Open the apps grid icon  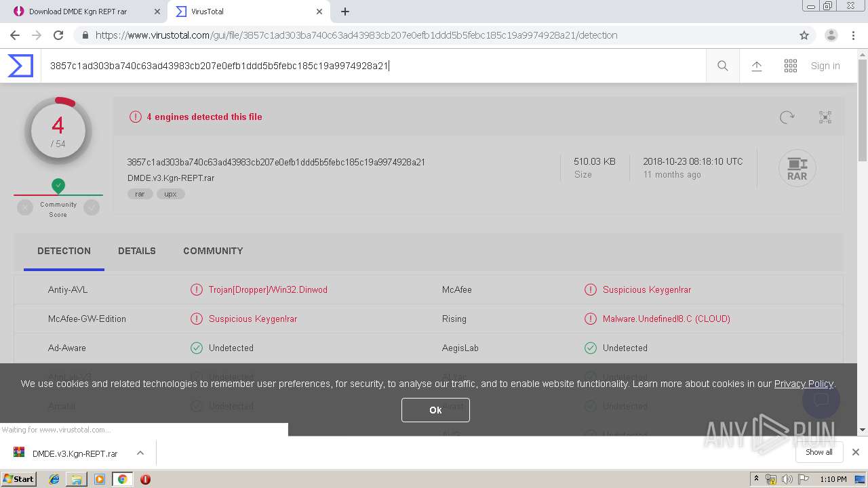791,66
